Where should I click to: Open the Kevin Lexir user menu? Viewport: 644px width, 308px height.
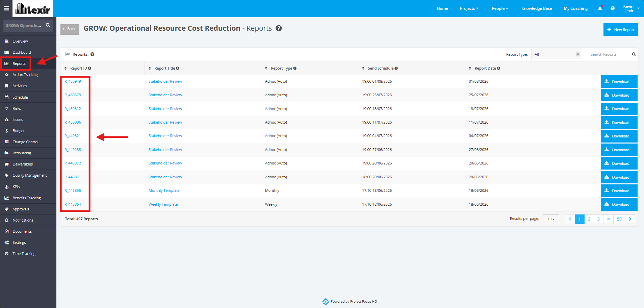631,8
